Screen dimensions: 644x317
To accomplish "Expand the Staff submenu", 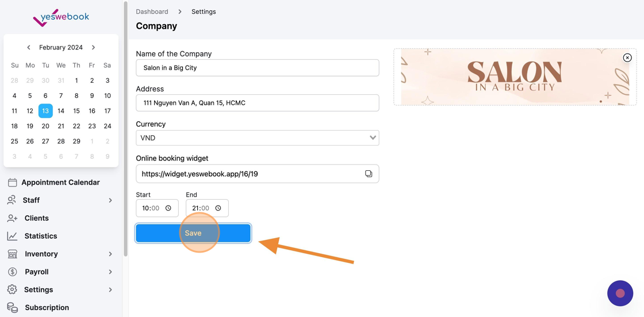I will click(110, 200).
